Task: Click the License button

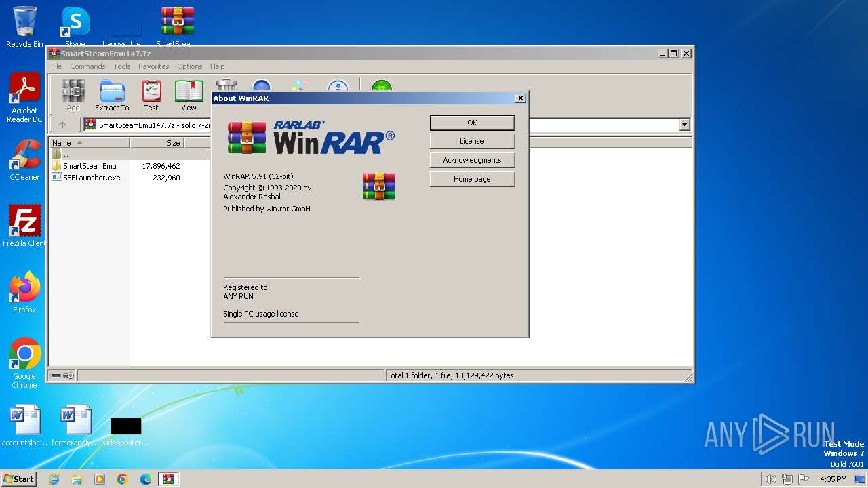Action: [x=472, y=141]
